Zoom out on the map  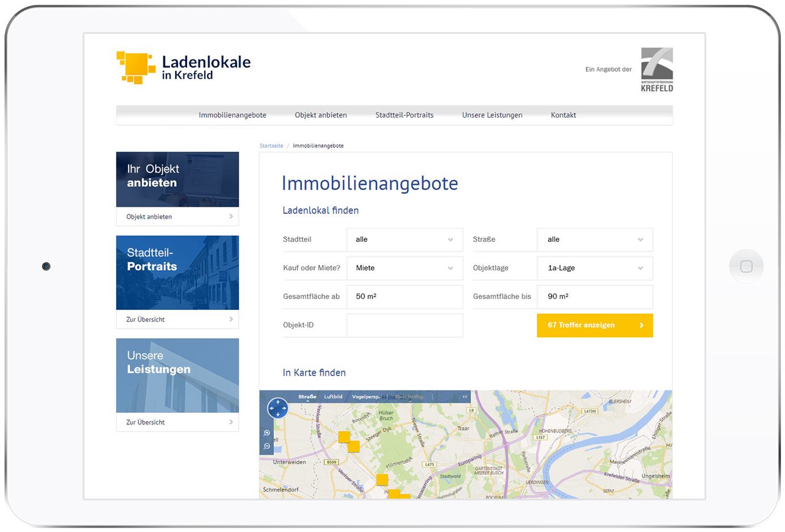pyautogui.click(x=267, y=446)
